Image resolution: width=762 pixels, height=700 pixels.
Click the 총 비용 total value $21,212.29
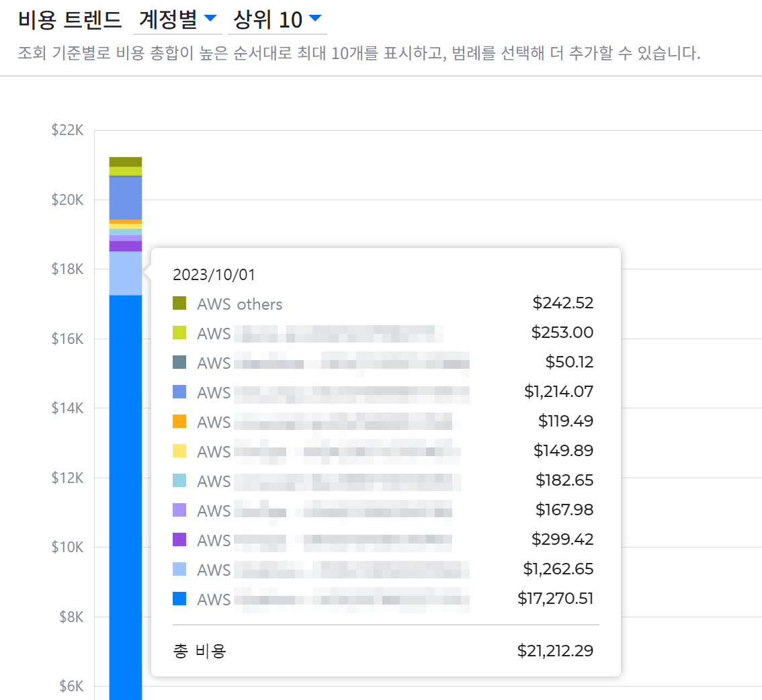click(555, 651)
